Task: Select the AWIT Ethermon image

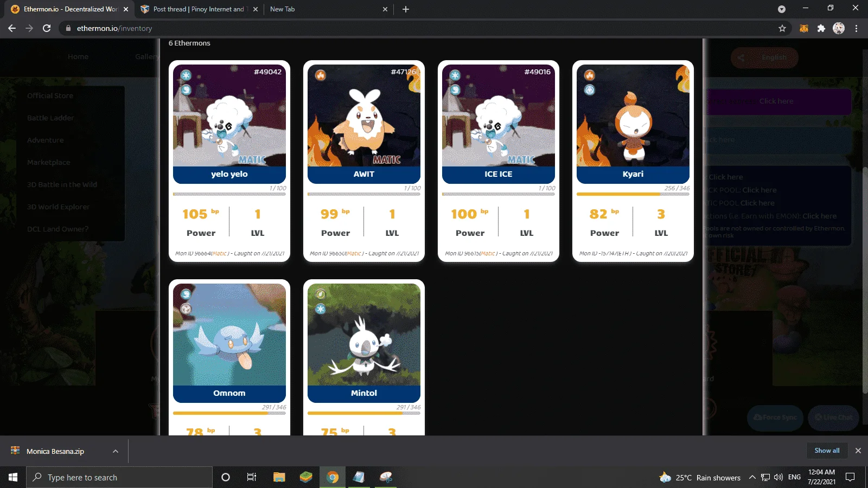Action: tap(364, 115)
